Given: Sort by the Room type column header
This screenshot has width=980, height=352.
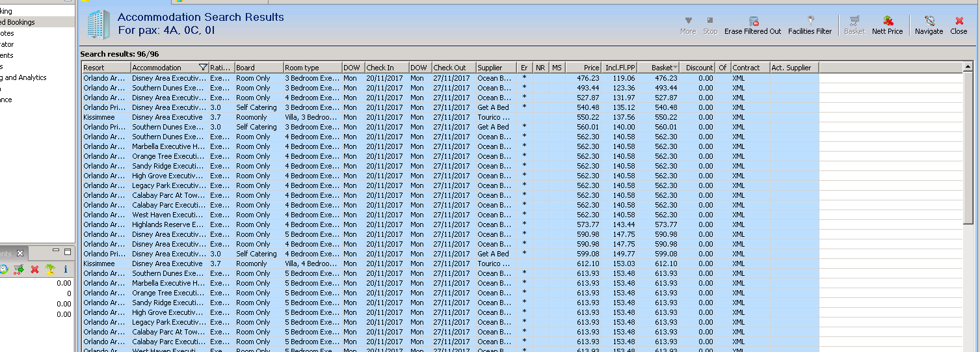Looking at the screenshot, I should tap(312, 68).
